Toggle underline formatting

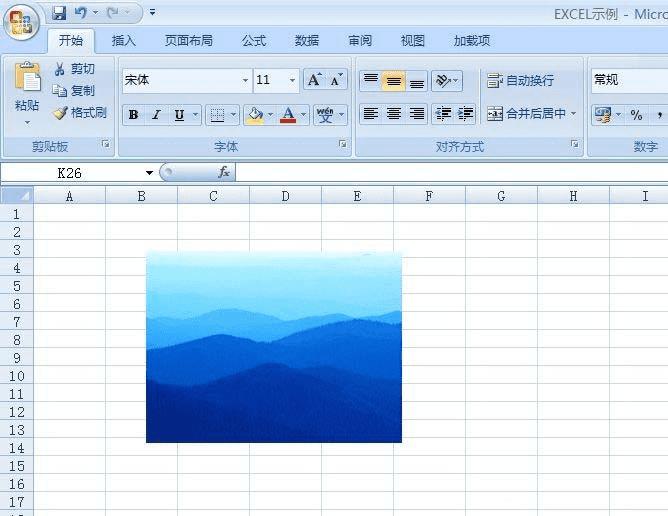[179, 115]
